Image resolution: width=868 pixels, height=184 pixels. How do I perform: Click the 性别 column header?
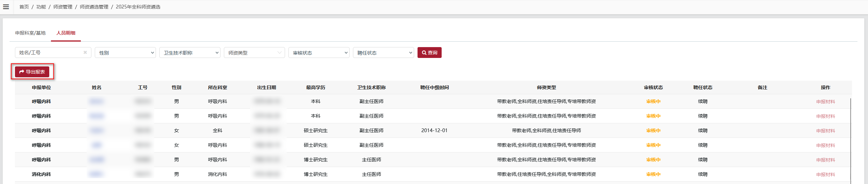176,87
